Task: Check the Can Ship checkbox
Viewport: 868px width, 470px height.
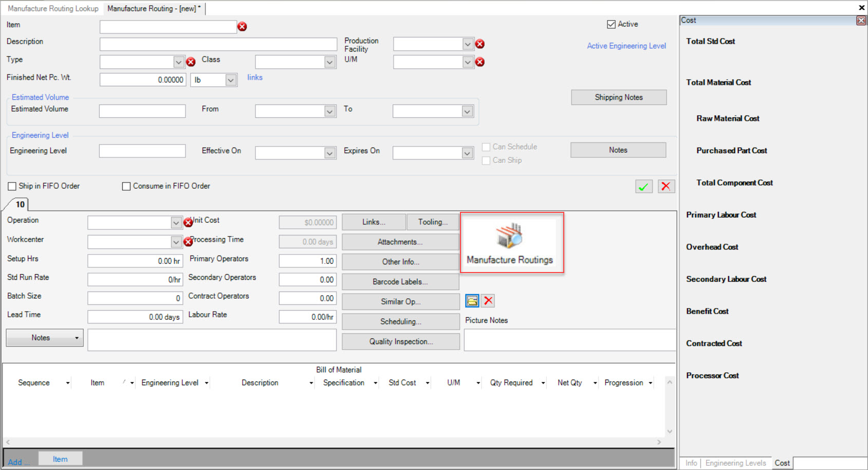Action: [x=486, y=160]
